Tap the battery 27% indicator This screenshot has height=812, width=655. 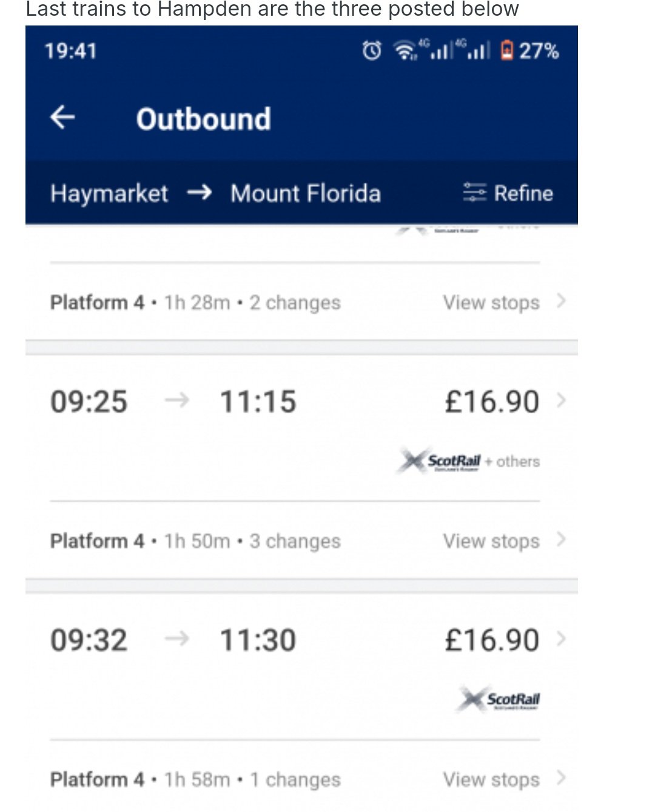pyautogui.click(x=530, y=50)
